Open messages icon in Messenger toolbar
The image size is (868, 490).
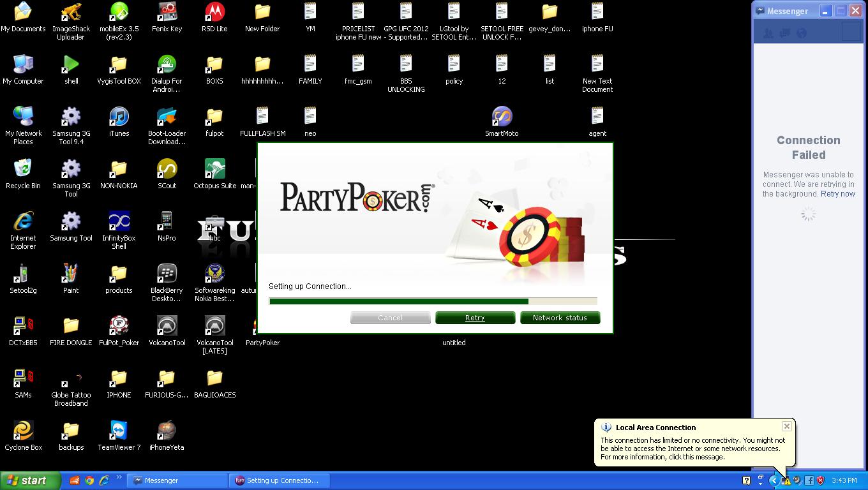click(x=785, y=33)
